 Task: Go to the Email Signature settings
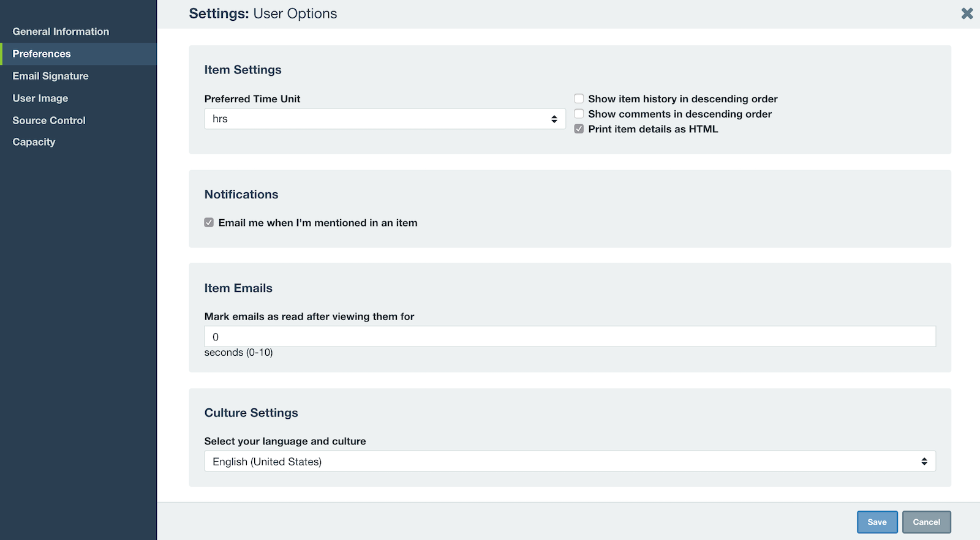point(50,76)
